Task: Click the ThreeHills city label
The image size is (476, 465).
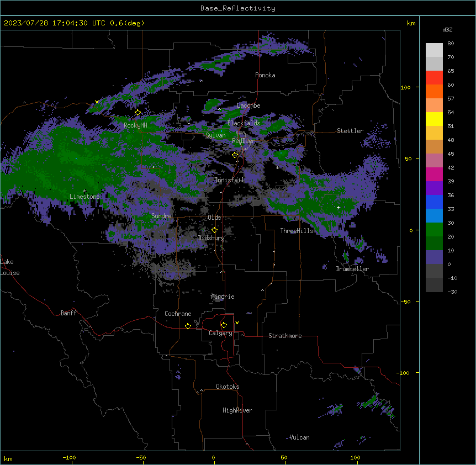Action: point(297,231)
